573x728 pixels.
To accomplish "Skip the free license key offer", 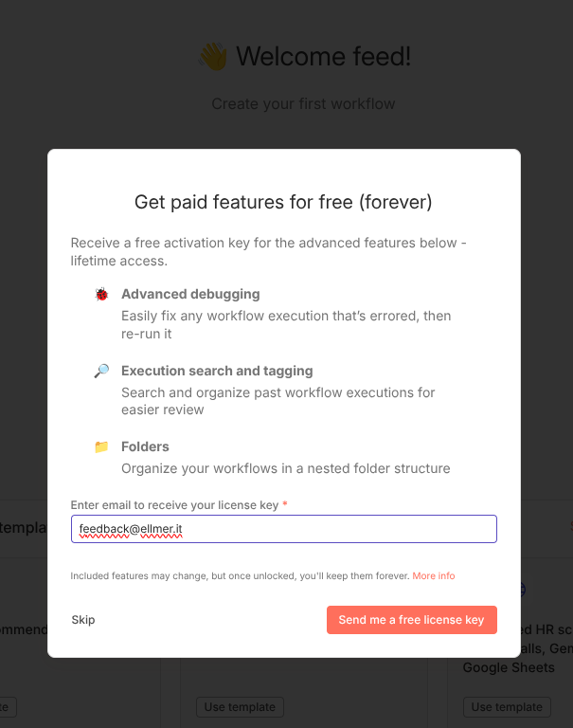I will (83, 620).
